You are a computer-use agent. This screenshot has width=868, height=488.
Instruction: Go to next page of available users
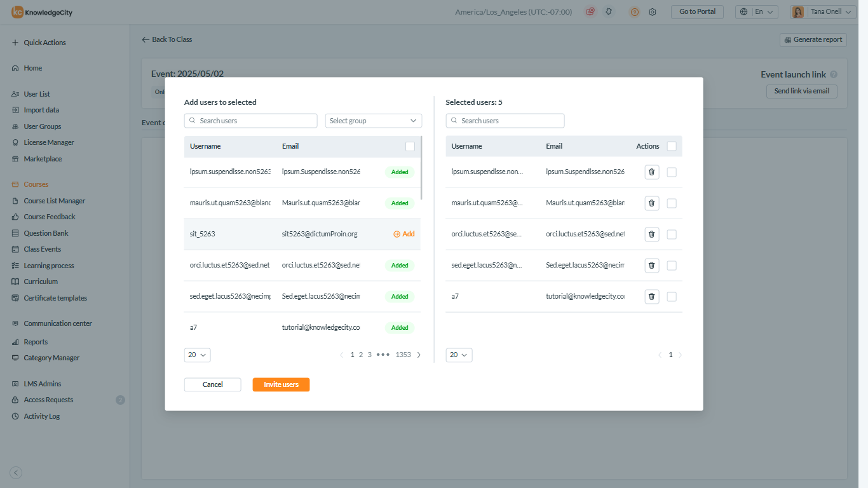pyautogui.click(x=419, y=355)
